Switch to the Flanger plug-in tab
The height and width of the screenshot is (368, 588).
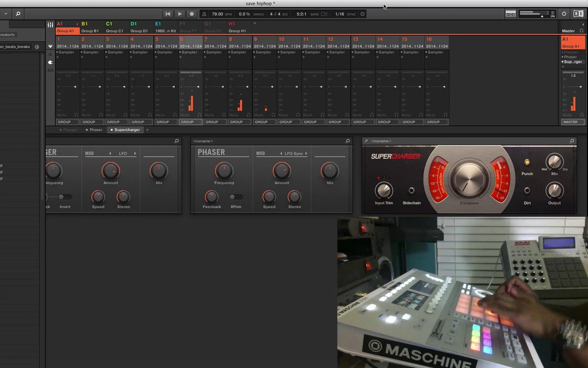pyautogui.click(x=68, y=130)
